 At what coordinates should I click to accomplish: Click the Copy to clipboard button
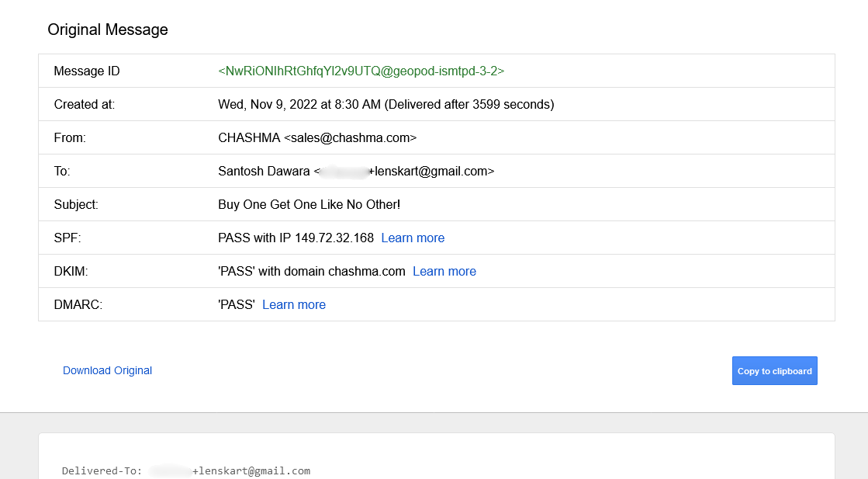[774, 370]
